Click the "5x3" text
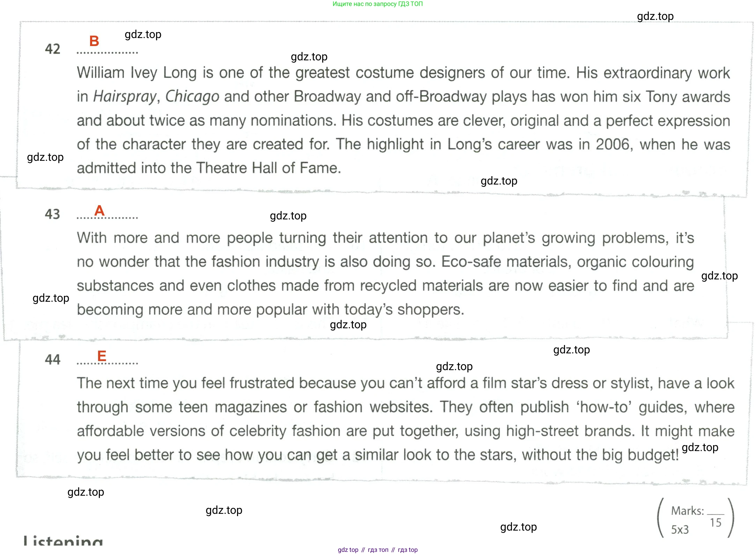The image size is (756, 555). point(680,530)
